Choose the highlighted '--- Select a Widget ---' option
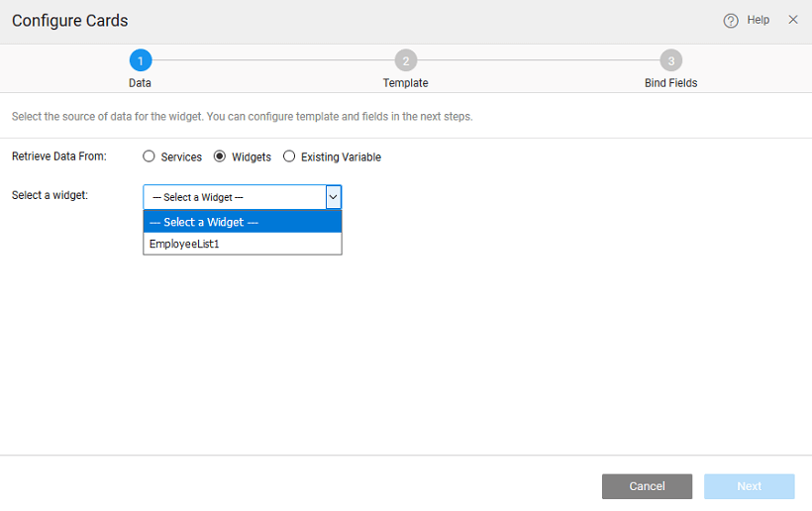812x511 pixels. [x=243, y=222]
